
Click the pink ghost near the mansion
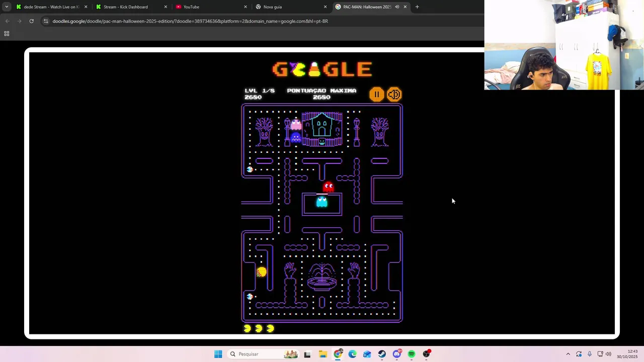click(296, 124)
